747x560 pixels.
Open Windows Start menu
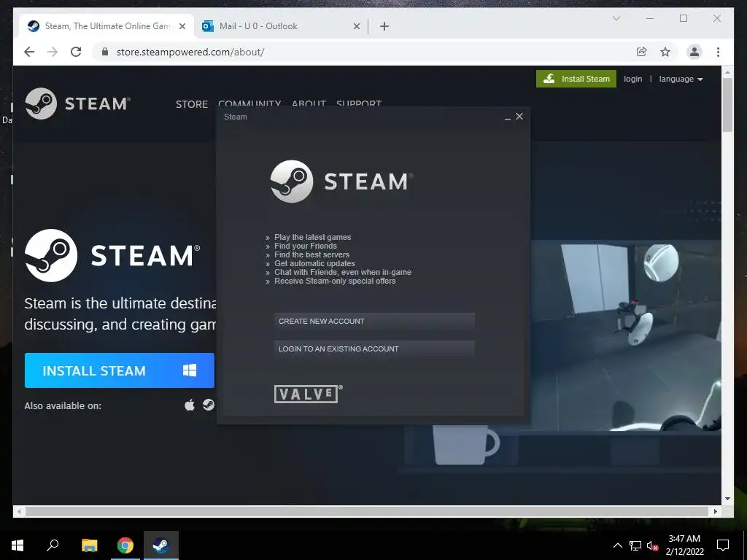point(18,545)
